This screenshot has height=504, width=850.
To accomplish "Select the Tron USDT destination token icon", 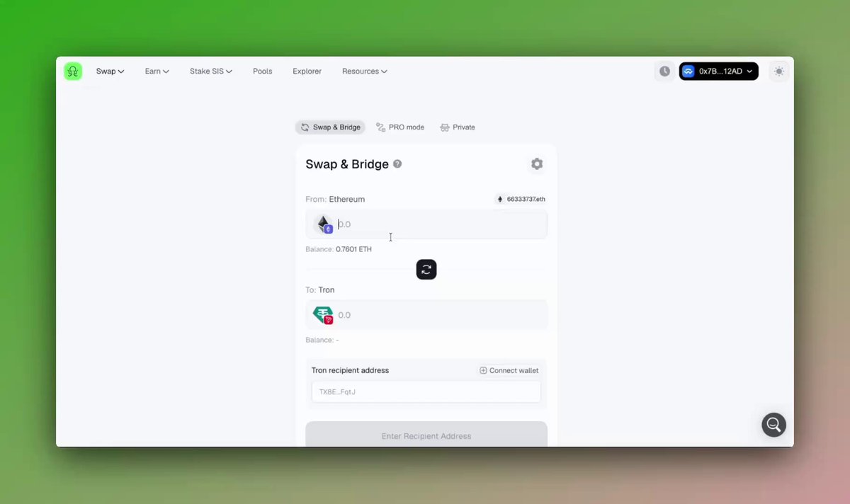I will coord(324,315).
